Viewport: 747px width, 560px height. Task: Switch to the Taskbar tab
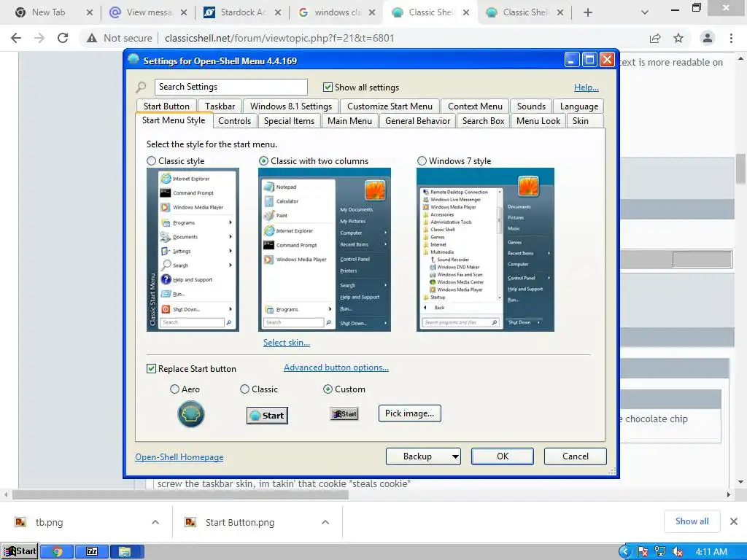pyautogui.click(x=220, y=106)
